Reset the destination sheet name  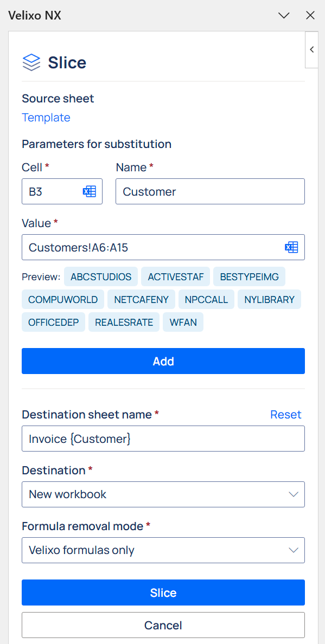285,414
